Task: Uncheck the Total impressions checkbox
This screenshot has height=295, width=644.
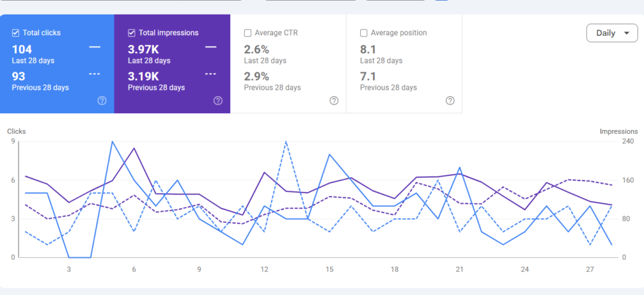Action: point(132,33)
